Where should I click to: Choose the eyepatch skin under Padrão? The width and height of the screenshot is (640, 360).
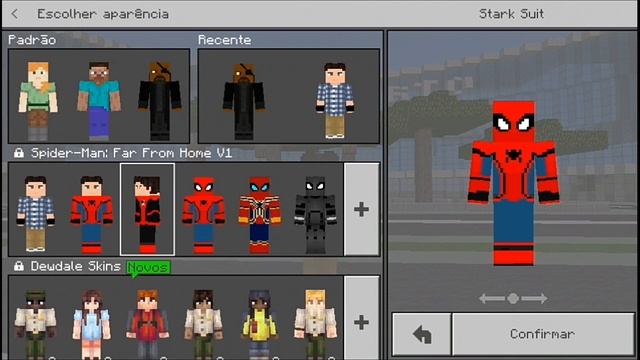click(160, 101)
